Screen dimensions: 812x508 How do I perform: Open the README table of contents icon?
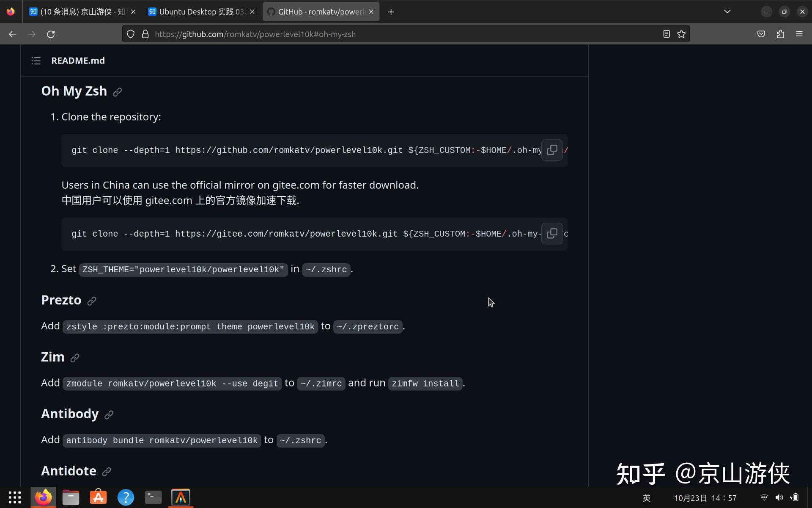pyautogui.click(x=36, y=61)
